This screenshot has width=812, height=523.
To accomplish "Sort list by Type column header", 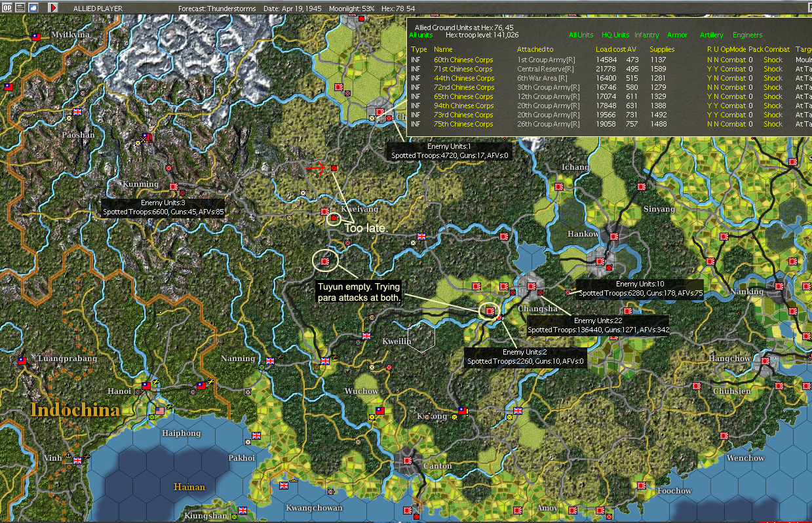I will click(x=418, y=49).
